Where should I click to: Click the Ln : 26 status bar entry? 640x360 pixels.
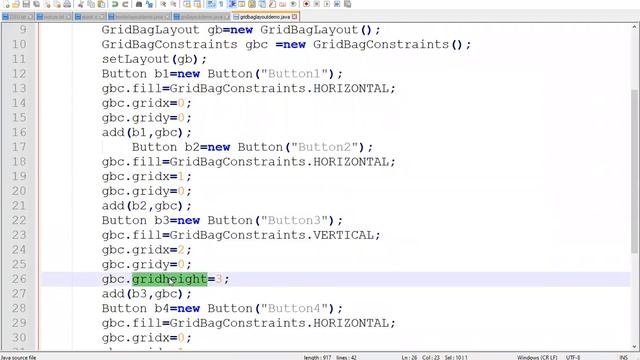point(409,357)
